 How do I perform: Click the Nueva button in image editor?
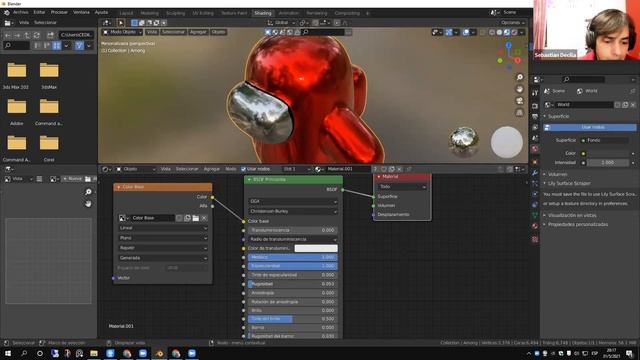pyautogui.click(x=72, y=179)
